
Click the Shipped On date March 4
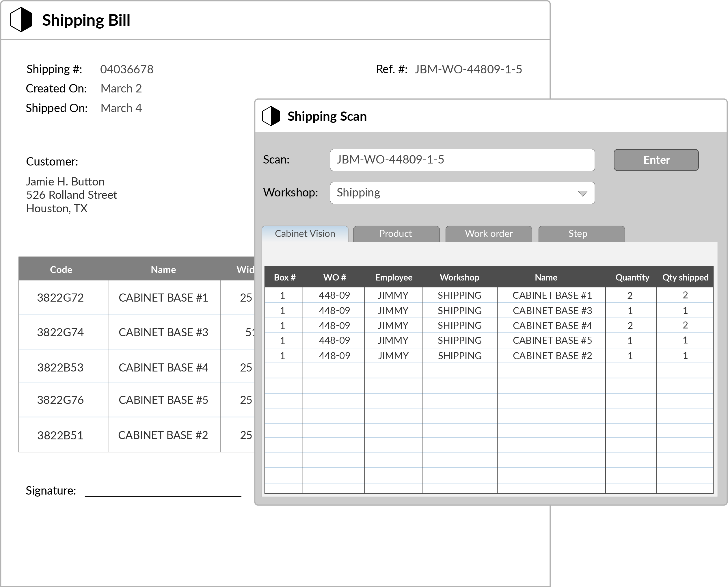click(x=121, y=108)
